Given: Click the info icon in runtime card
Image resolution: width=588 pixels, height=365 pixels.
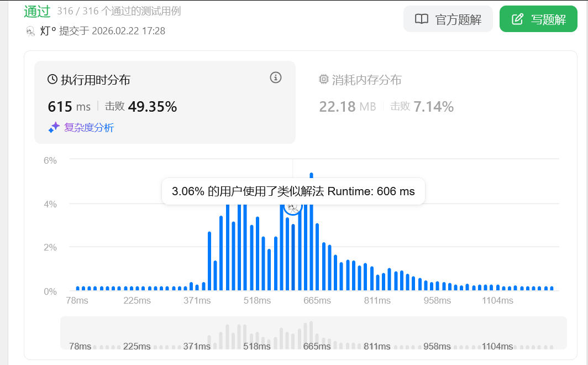Looking at the screenshot, I should pos(276,78).
